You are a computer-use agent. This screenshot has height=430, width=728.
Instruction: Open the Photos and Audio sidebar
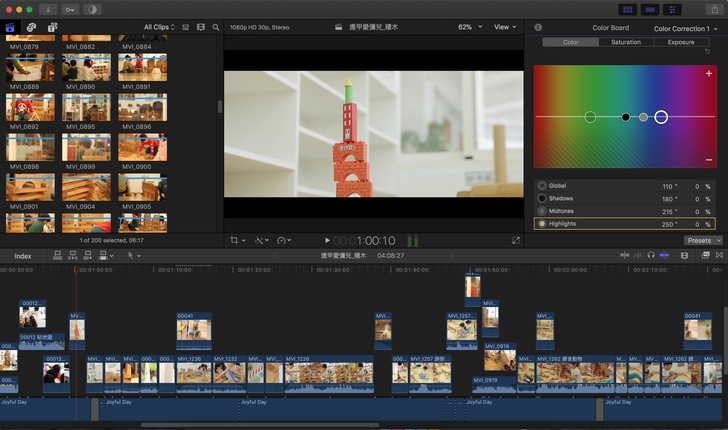pyautogui.click(x=31, y=27)
